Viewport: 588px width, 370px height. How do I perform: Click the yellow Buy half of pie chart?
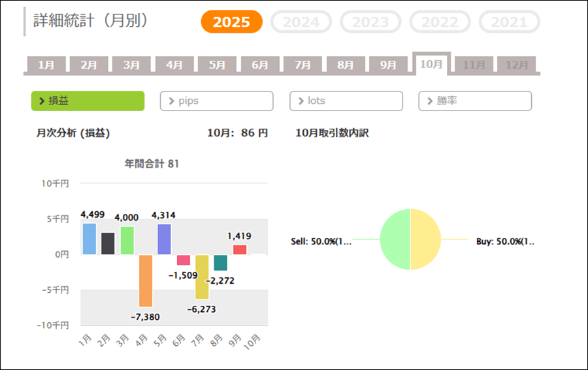tap(426, 239)
